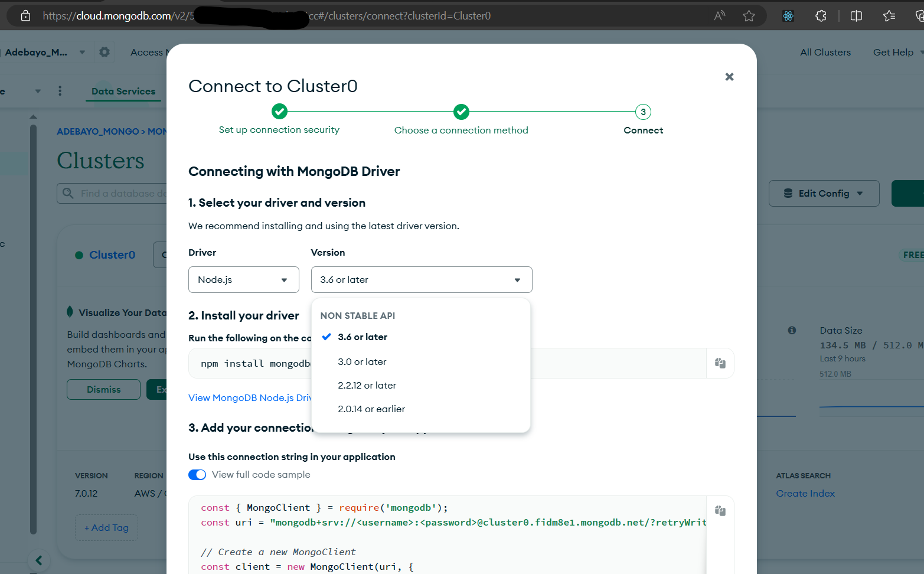Click the Dismiss button
This screenshot has width=924, height=574.
[103, 390]
